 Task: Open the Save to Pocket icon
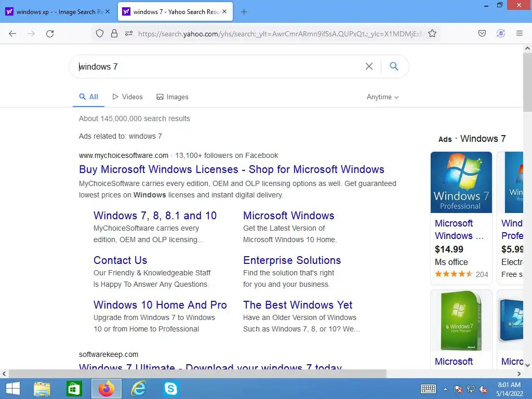(482, 33)
